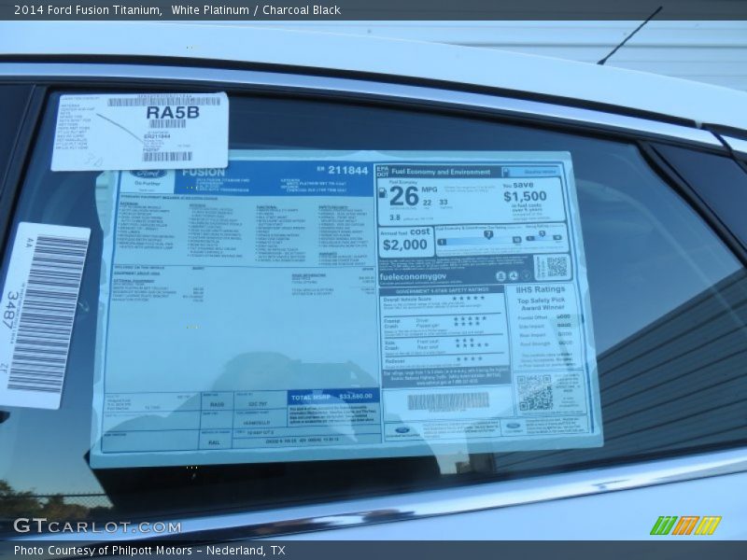Click the Ford oval logo on sticker

pos(145,175)
